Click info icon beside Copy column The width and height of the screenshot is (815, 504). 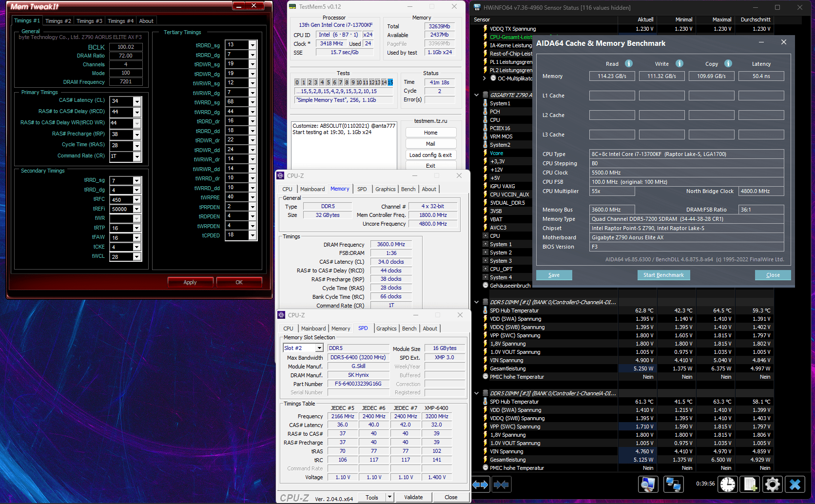pos(728,63)
